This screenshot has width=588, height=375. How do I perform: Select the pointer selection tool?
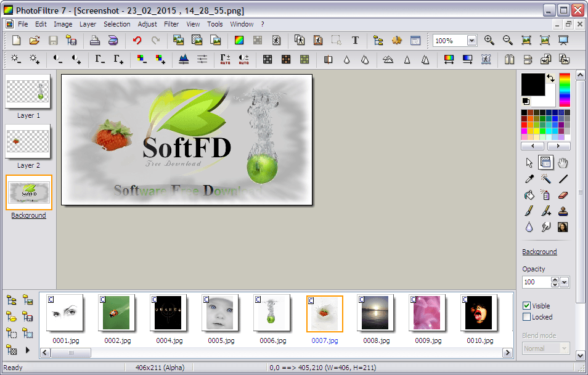[529, 163]
